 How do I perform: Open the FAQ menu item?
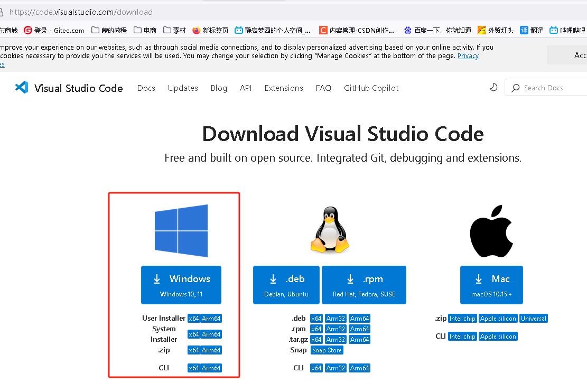(x=323, y=88)
